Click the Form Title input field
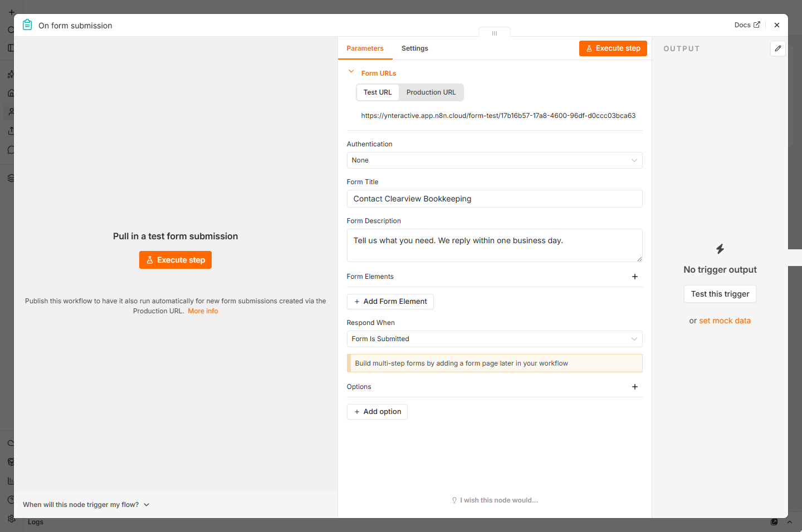Image resolution: width=802 pixels, height=532 pixels. (495, 199)
